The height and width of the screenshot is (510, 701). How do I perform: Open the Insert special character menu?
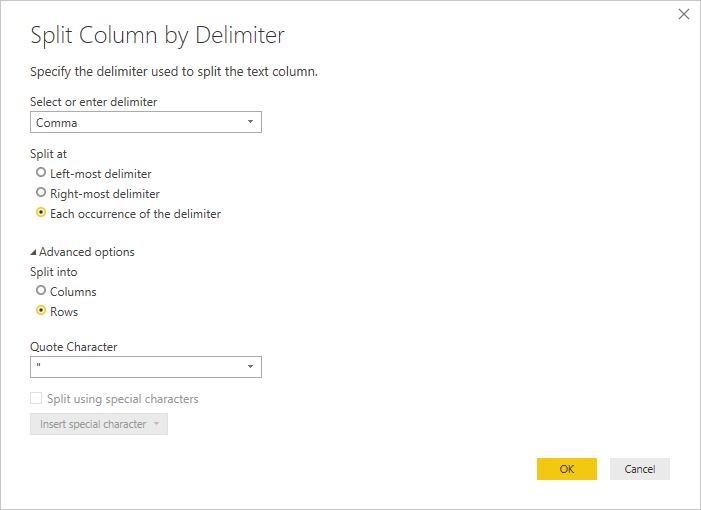pos(99,424)
